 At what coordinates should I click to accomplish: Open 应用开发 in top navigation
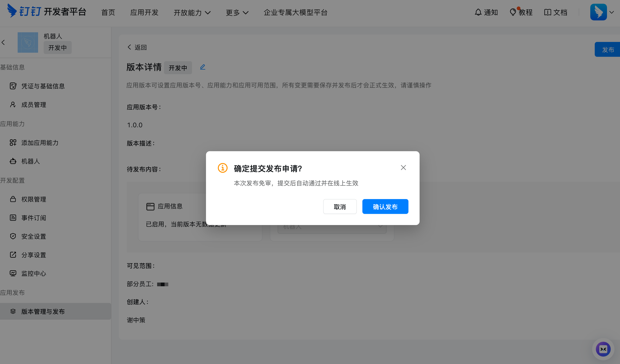click(144, 13)
